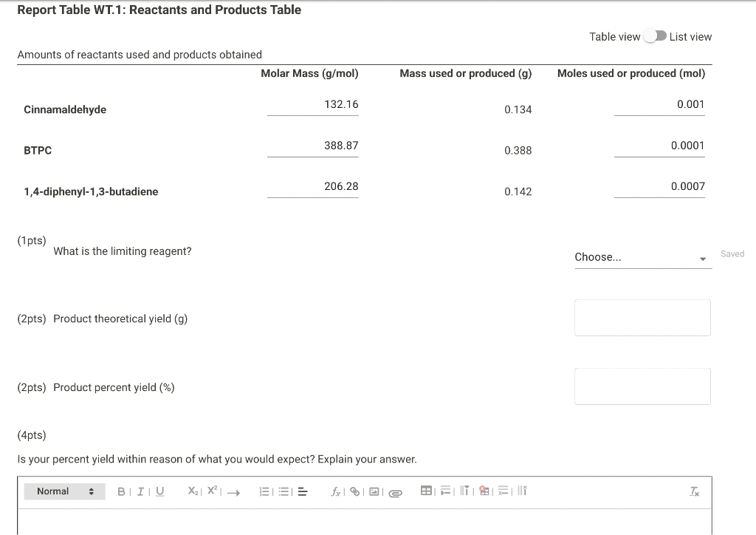Viewport: 756px width, 535px height.
Task: Insert a link with the chain link icon
Action: (x=354, y=491)
